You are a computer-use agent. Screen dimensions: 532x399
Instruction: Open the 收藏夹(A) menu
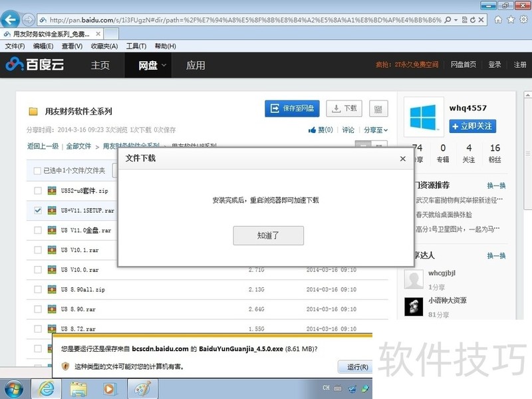click(x=104, y=47)
